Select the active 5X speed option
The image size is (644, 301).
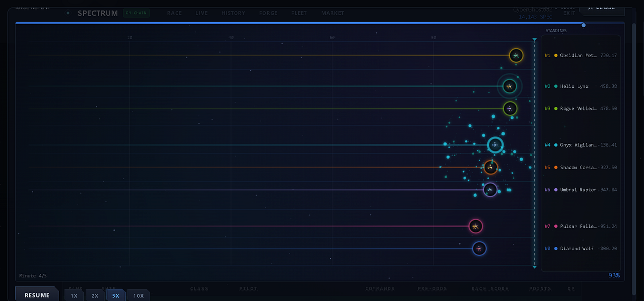pos(116,295)
